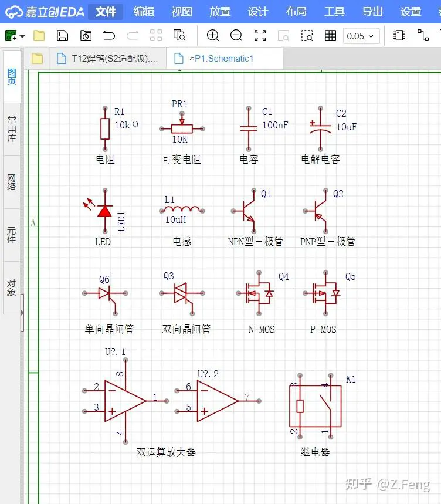Select the U?.1 op-amp symbol
This screenshot has width=441, height=504.
(125, 401)
